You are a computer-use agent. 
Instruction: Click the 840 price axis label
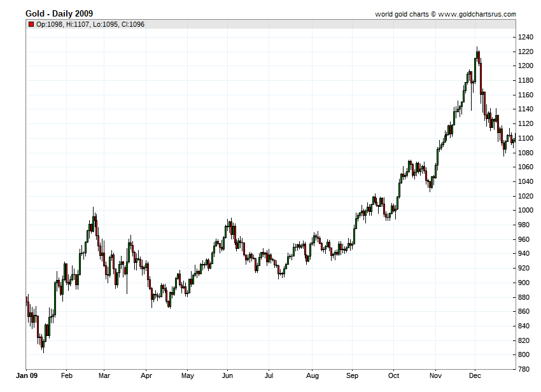(524, 326)
